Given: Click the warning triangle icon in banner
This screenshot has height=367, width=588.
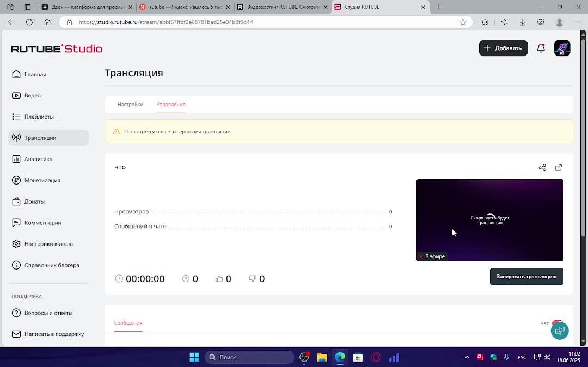Looking at the screenshot, I should point(117,132).
